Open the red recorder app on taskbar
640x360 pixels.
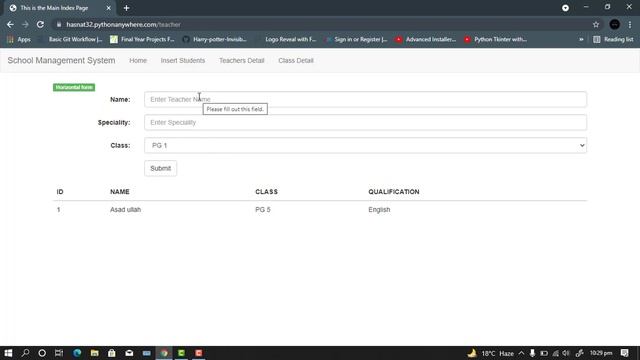point(199,353)
